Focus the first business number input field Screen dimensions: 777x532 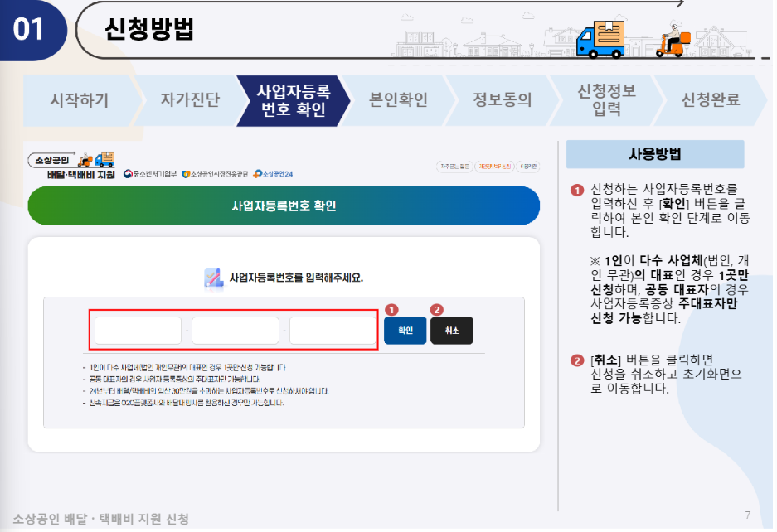[138, 331]
